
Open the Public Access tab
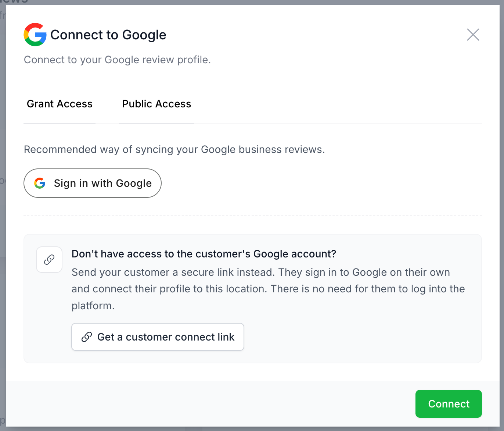click(x=156, y=104)
